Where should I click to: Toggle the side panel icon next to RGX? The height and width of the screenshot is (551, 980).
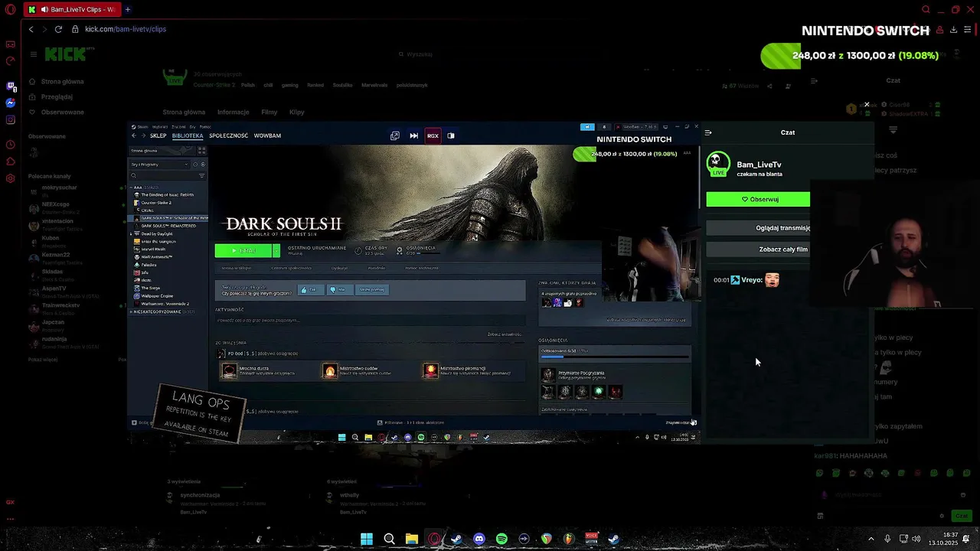(451, 135)
